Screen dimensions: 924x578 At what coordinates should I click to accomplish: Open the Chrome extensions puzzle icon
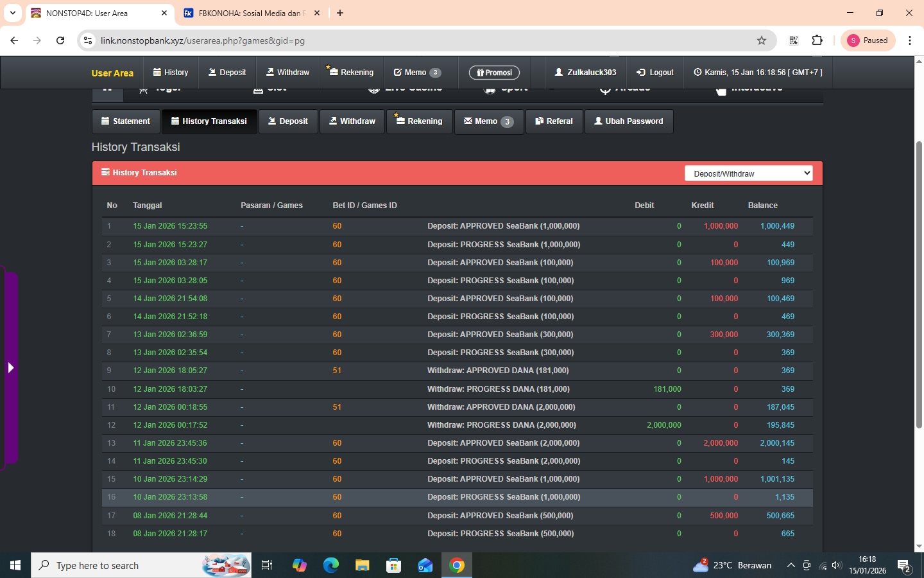tap(817, 40)
